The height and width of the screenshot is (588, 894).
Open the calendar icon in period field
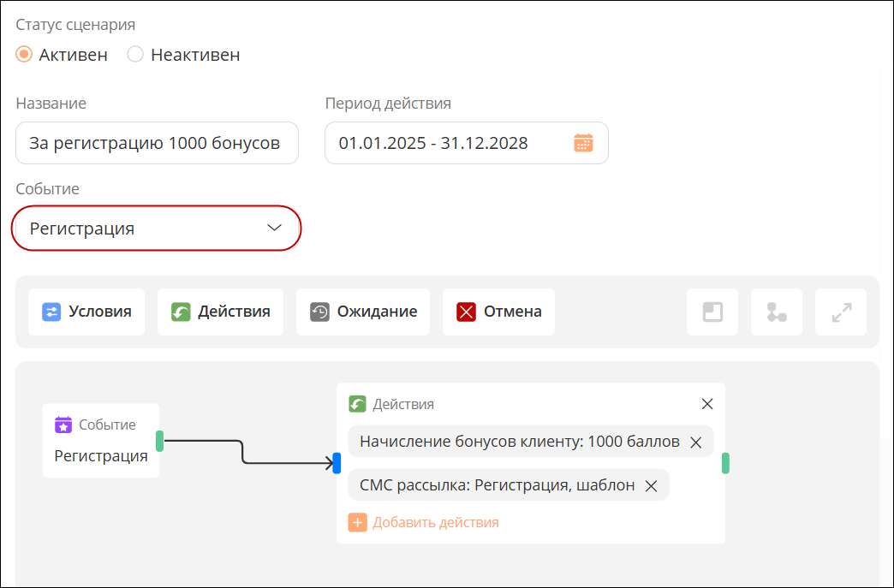click(583, 142)
